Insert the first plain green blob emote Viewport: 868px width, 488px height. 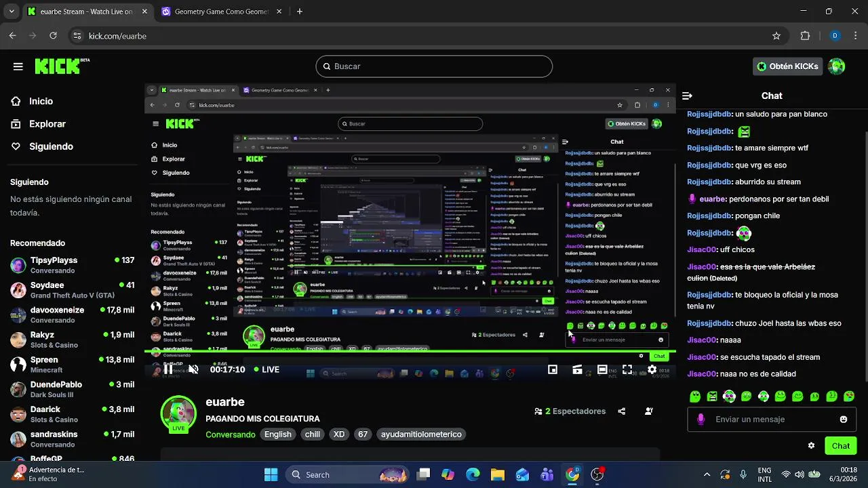click(x=694, y=396)
